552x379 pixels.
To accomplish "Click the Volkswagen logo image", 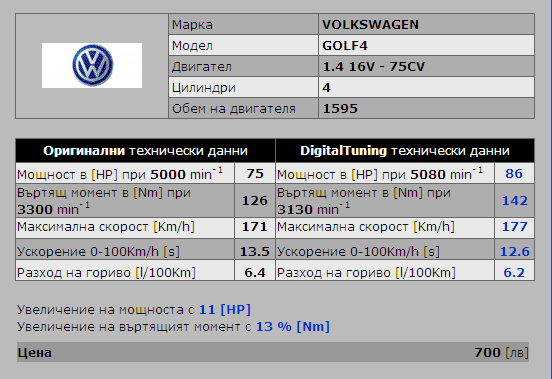I will click(x=92, y=65).
